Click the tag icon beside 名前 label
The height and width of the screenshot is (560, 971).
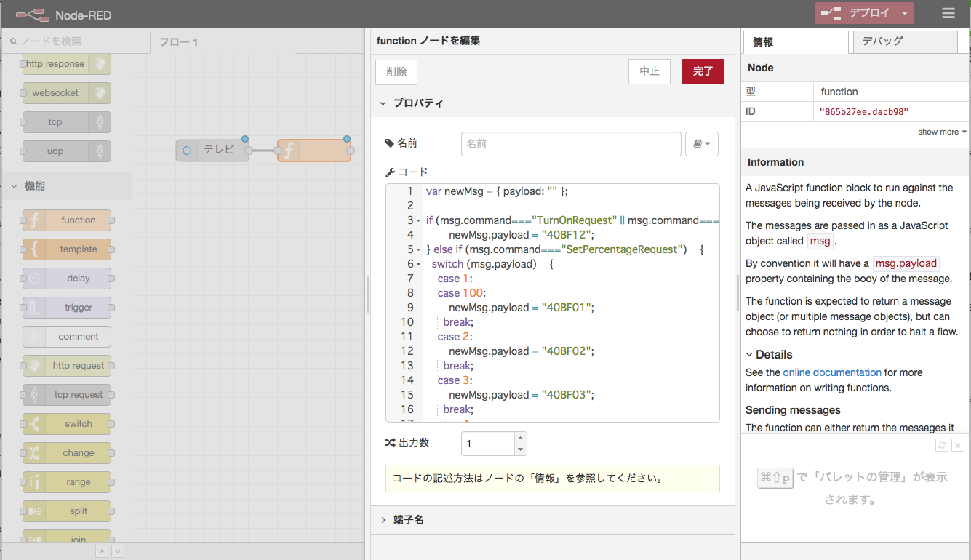coord(390,143)
